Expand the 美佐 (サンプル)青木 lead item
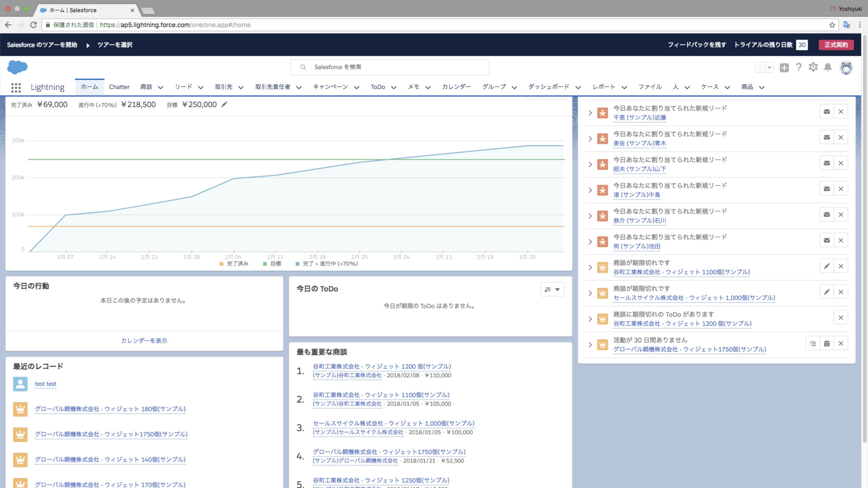 click(x=590, y=138)
